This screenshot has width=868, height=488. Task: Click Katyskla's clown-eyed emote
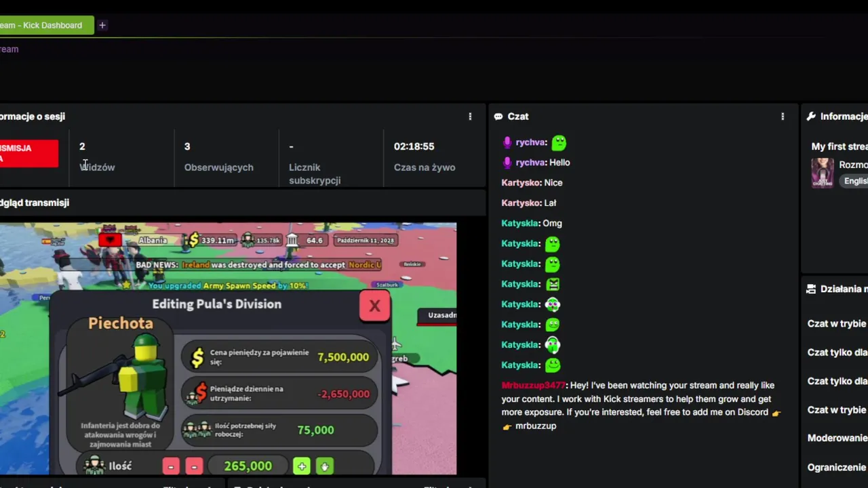(x=553, y=304)
